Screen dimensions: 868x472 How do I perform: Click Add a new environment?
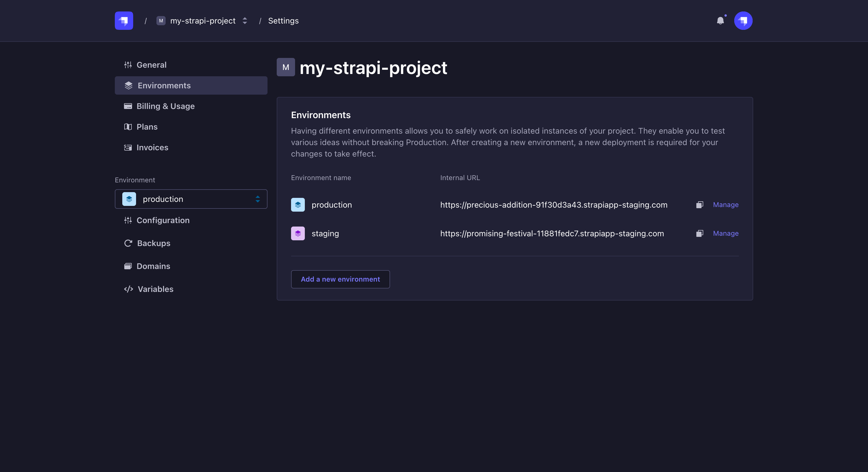(340, 279)
